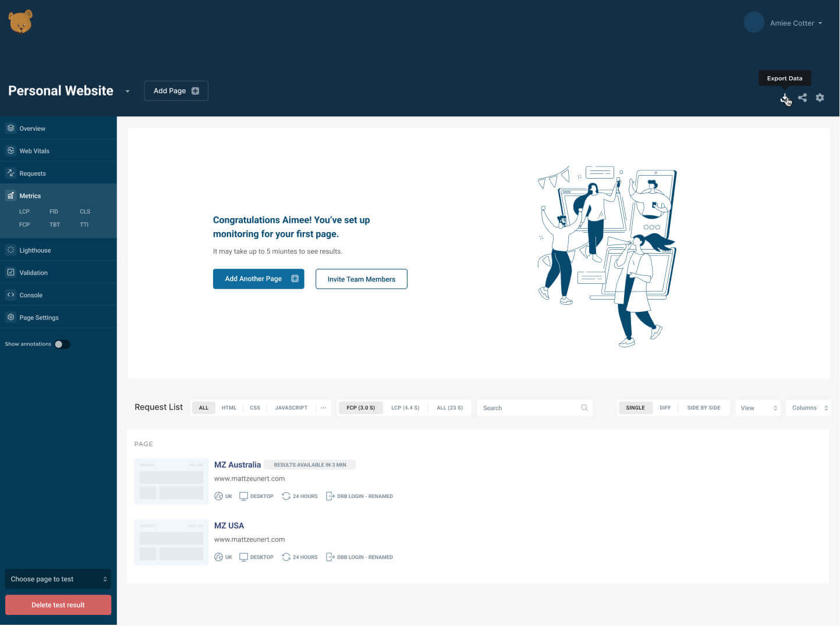Viewport: 840px width, 626px height.
Task: Open the TBT metric sub-item
Action: pyautogui.click(x=55, y=225)
